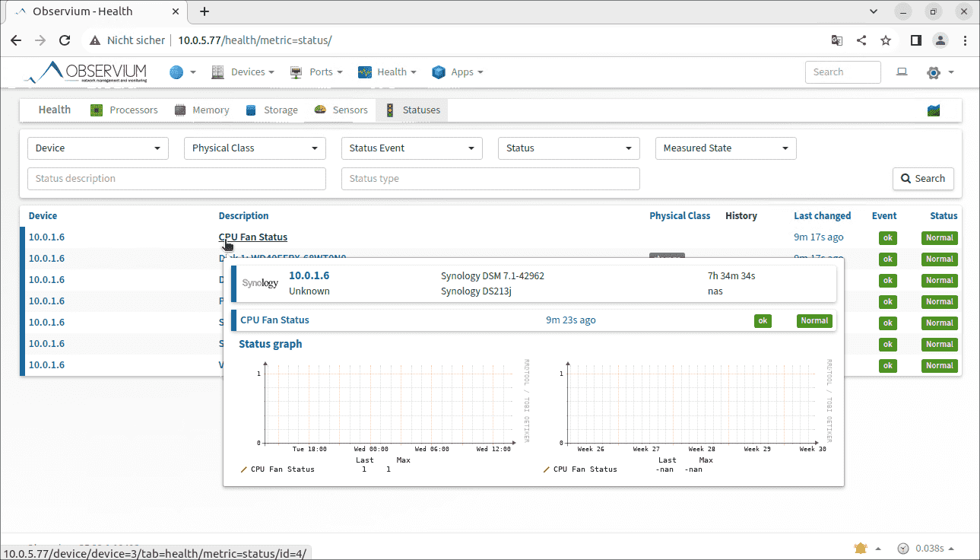This screenshot has width=980, height=560.
Task: Click the Synology DSM 7.1-42962 text
Action: click(x=493, y=276)
